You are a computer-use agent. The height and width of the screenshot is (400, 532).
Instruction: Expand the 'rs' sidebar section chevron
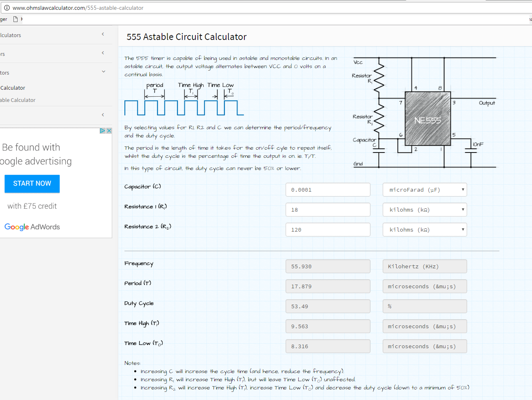tap(103, 53)
